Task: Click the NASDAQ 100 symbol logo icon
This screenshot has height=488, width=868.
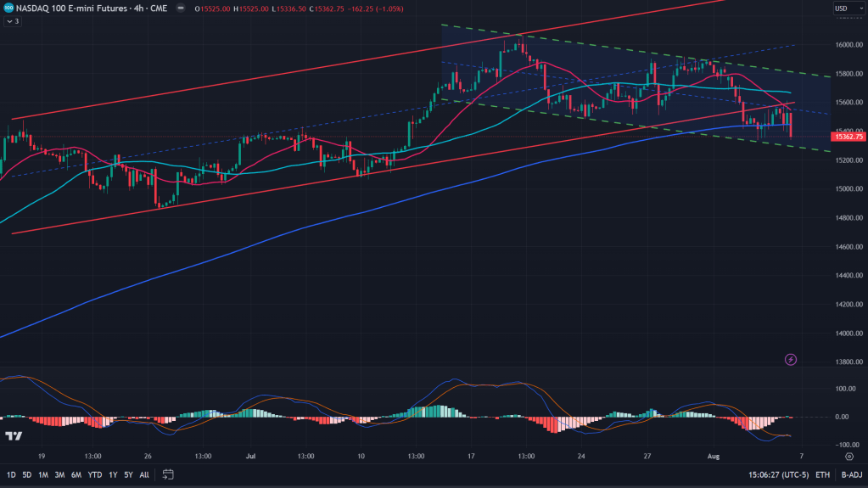Action: pyautogui.click(x=8, y=8)
